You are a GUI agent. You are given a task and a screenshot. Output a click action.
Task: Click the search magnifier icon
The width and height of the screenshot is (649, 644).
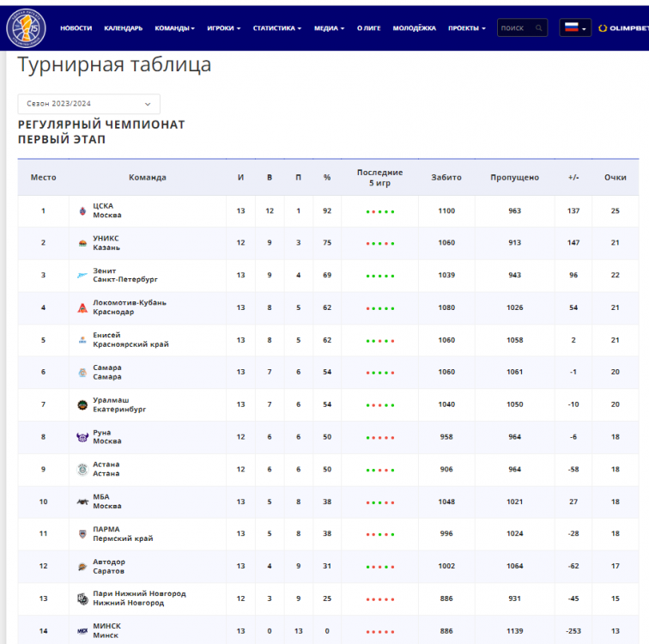click(x=539, y=28)
